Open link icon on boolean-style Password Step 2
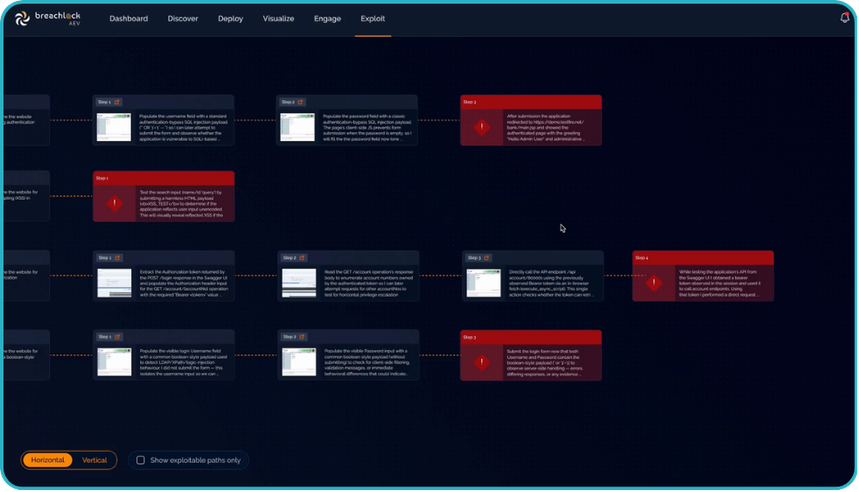This screenshot has width=859, height=492. point(302,337)
